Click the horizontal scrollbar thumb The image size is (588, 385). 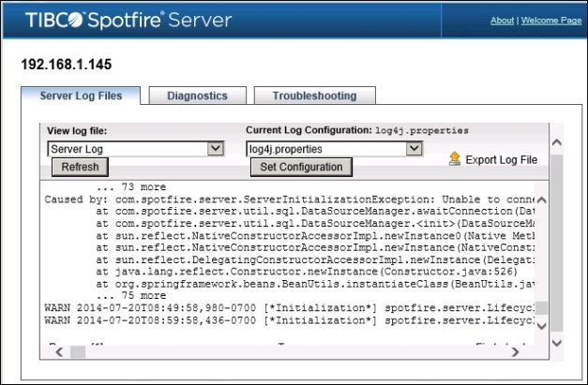point(78,352)
